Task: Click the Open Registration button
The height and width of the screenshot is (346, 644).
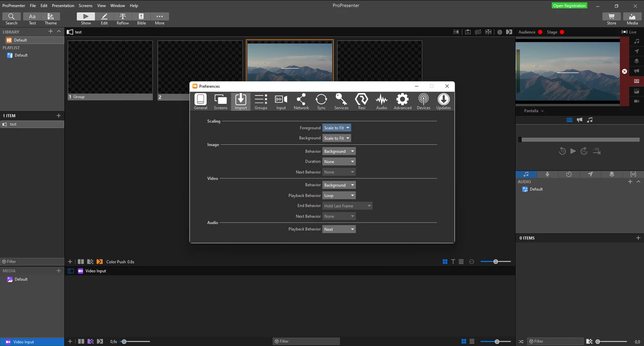Action: (570, 6)
